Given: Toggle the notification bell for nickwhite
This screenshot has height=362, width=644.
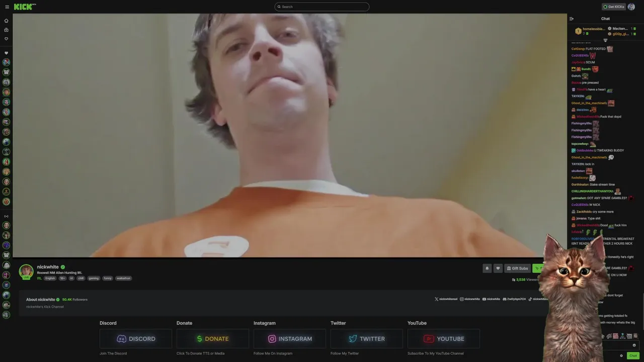Looking at the screenshot, I should (487, 268).
